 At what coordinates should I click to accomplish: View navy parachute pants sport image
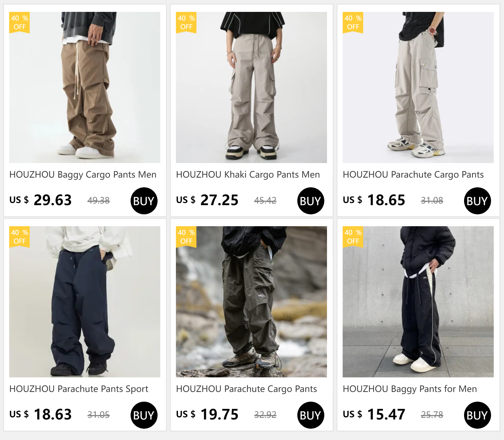[x=85, y=302]
